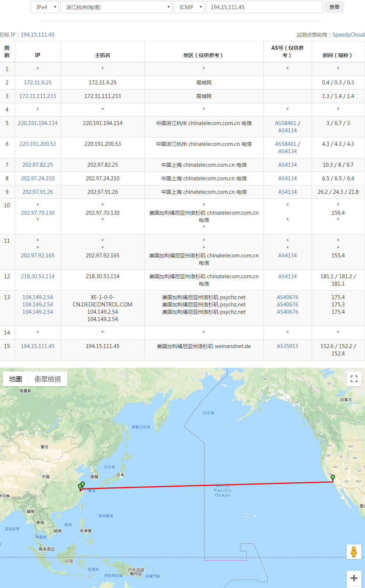This screenshot has width=365, height=588.
Task: Select latency 0.4 / 0.3 / 0.3 cell
Action: coord(338,83)
